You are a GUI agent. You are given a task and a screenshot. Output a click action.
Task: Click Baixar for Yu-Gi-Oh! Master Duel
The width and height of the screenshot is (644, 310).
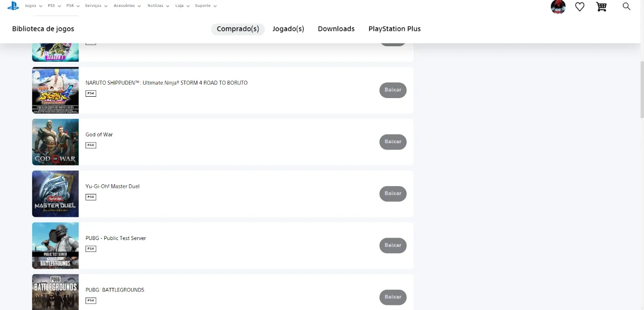click(x=393, y=193)
